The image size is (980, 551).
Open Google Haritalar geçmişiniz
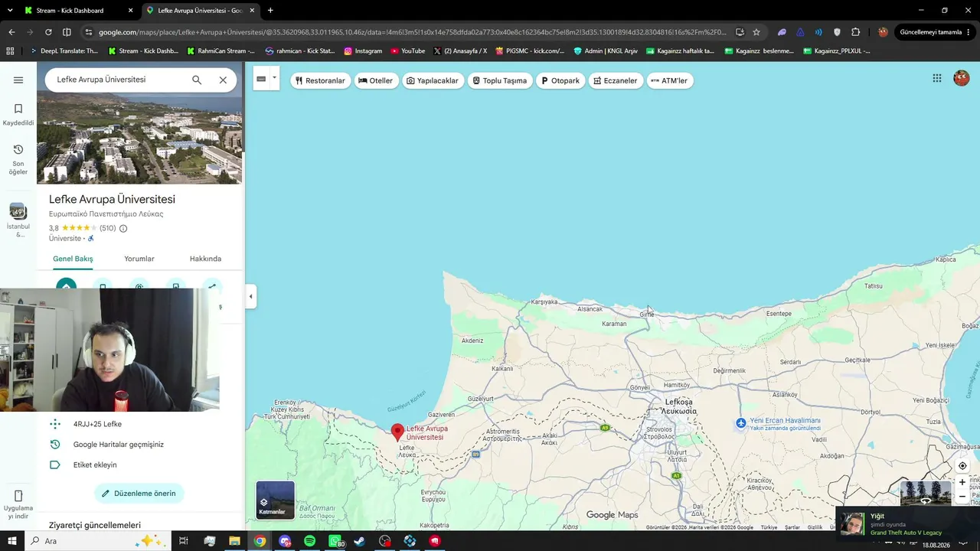click(x=119, y=445)
